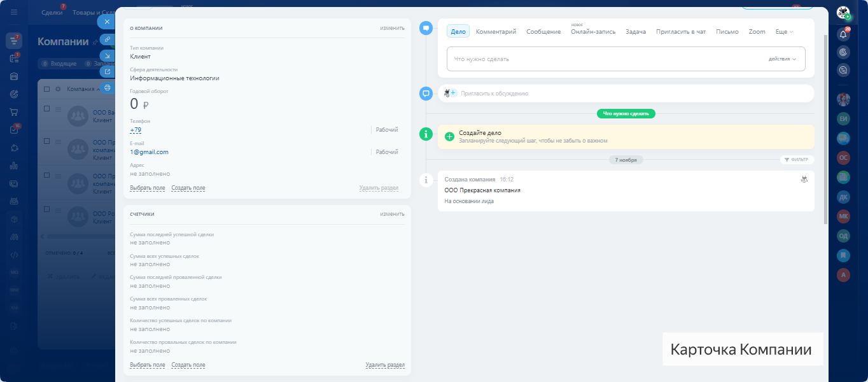Tick checkbox of third company row
The width and height of the screenshot is (868, 382).
click(46, 174)
